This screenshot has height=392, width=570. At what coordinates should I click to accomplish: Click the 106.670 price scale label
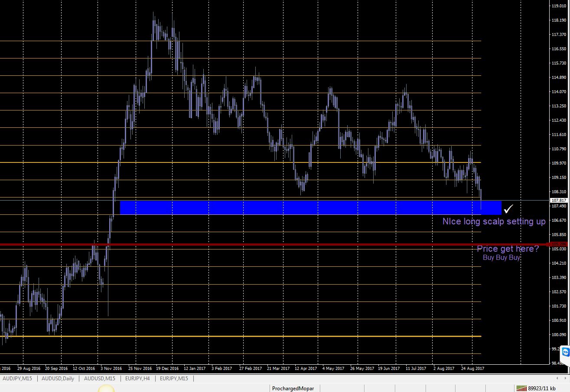(559, 220)
